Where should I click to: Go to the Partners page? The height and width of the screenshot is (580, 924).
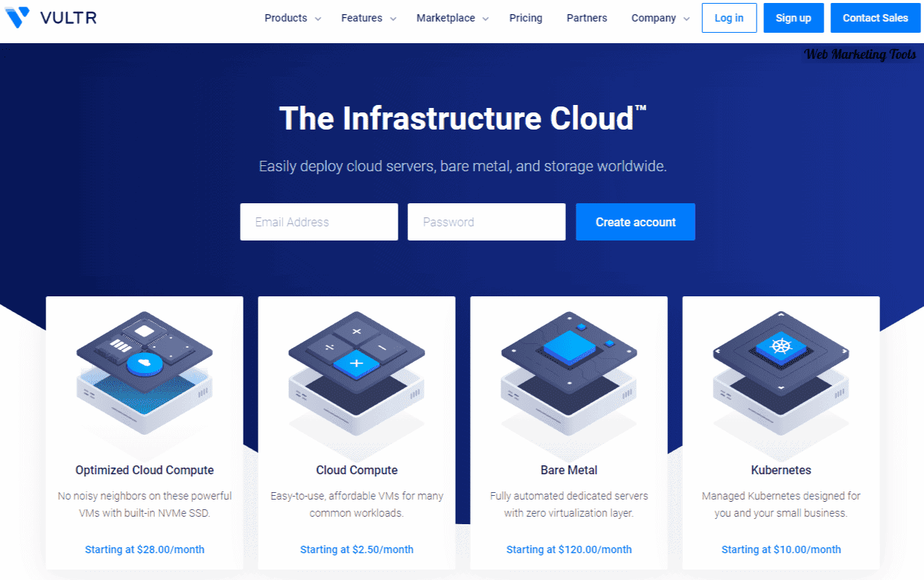pyautogui.click(x=587, y=18)
